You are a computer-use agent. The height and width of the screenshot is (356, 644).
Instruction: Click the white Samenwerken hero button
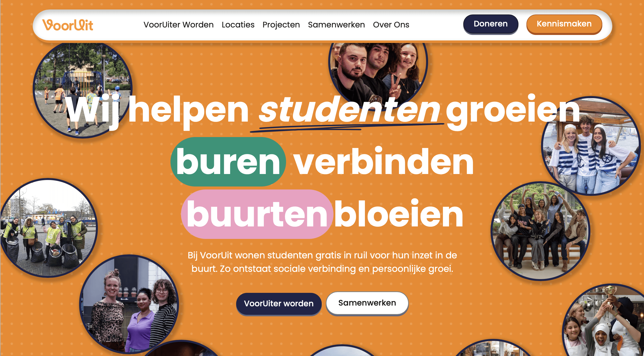367,303
